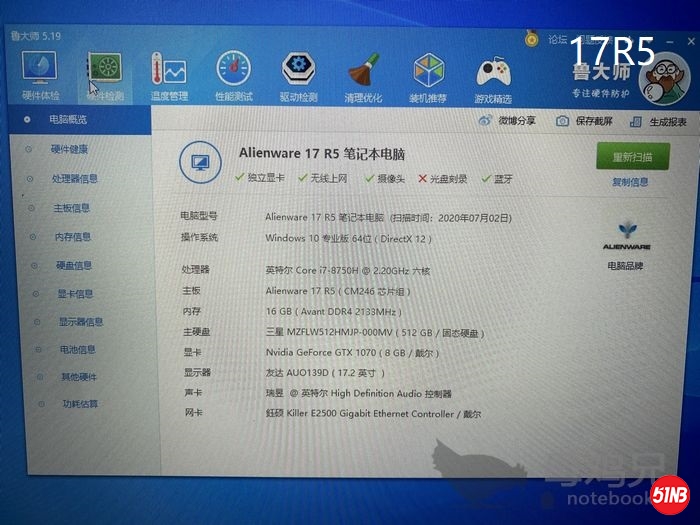The image size is (700, 525).
Task: Switch to 硬盘信息 disk info section
Action: click(73, 265)
